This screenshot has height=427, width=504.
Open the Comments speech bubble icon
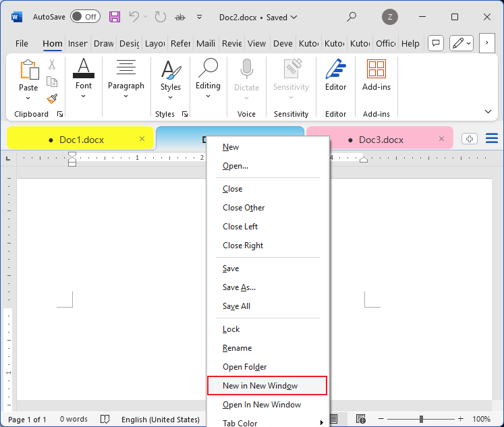(436, 43)
